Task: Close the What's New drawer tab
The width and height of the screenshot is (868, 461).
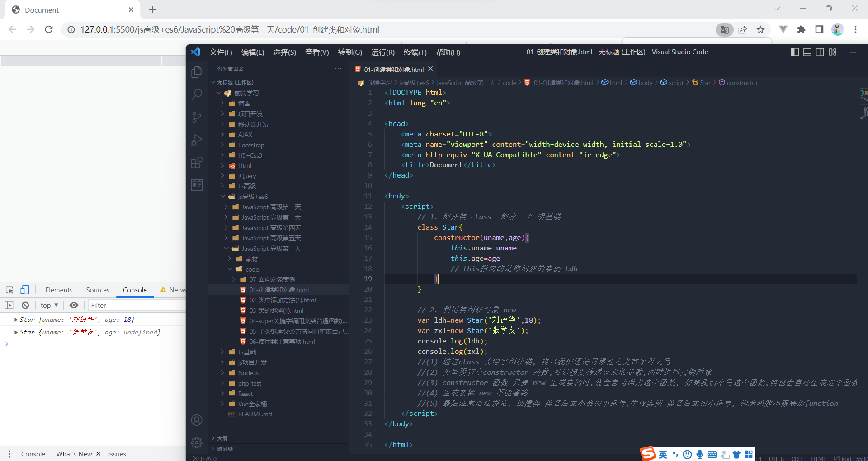Action: [x=98, y=453]
